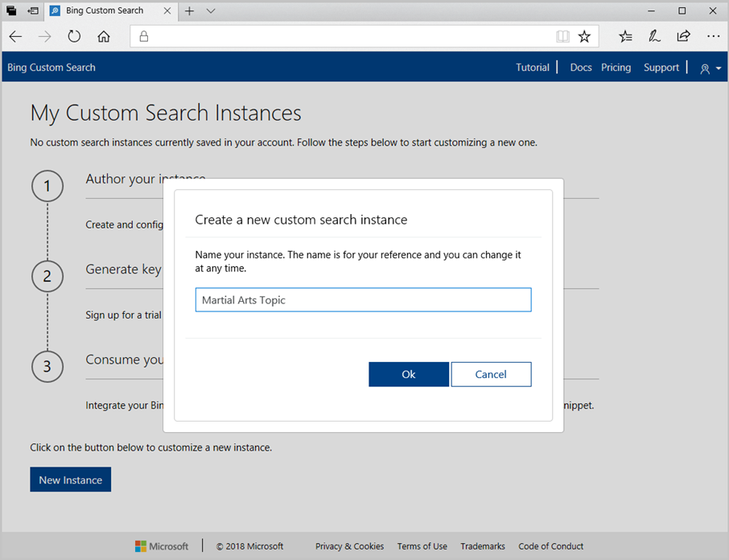
Task: Confirm with the Ok button
Action: [409, 374]
